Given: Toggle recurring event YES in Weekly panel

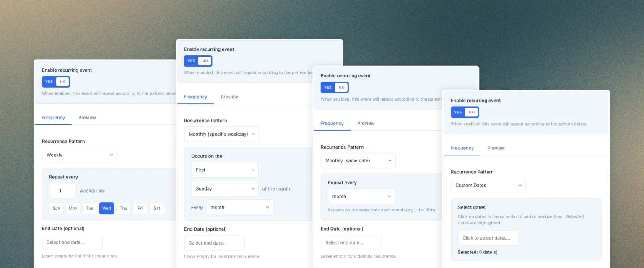Looking at the screenshot, I should coord(49,82).
